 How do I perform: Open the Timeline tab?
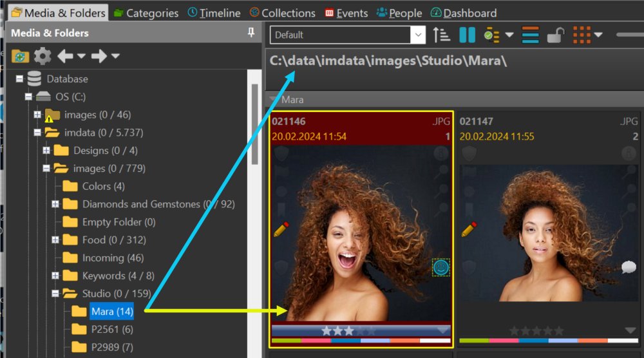pos(214,13)
